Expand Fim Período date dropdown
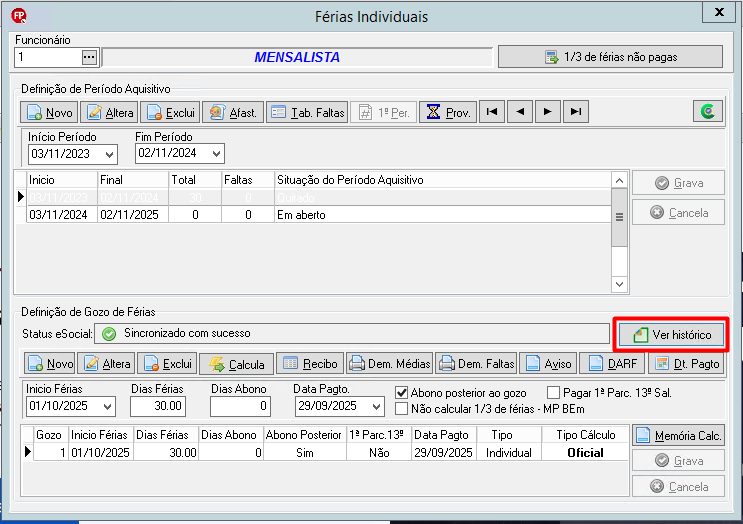Viewport: 743px width, 524px height. coord(217,154)
